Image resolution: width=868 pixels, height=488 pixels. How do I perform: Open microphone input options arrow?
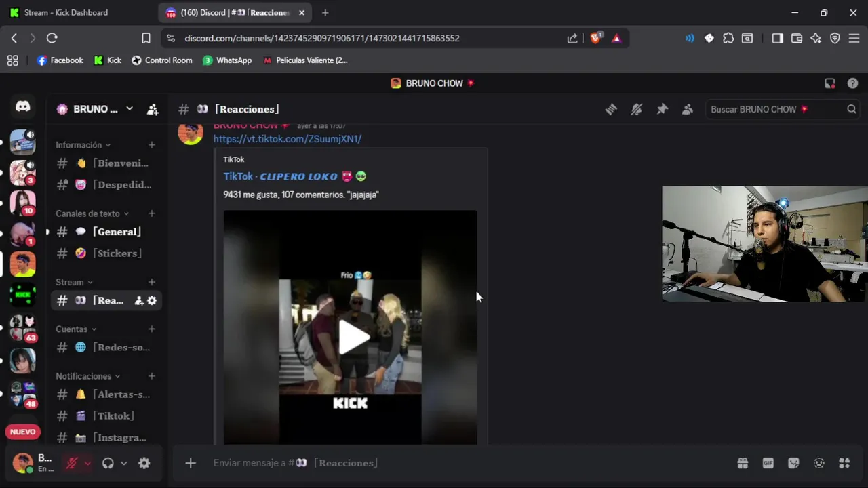coord(87,464)
